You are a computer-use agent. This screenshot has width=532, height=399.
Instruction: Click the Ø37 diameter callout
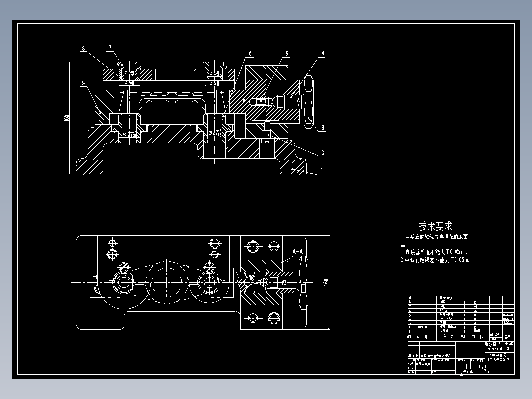[129, 133]
